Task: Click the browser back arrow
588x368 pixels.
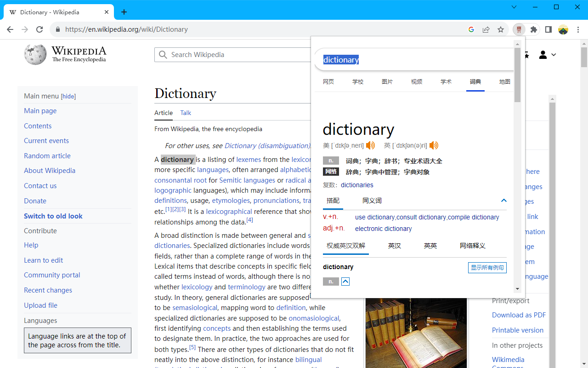Action: [x=10, y=29]
